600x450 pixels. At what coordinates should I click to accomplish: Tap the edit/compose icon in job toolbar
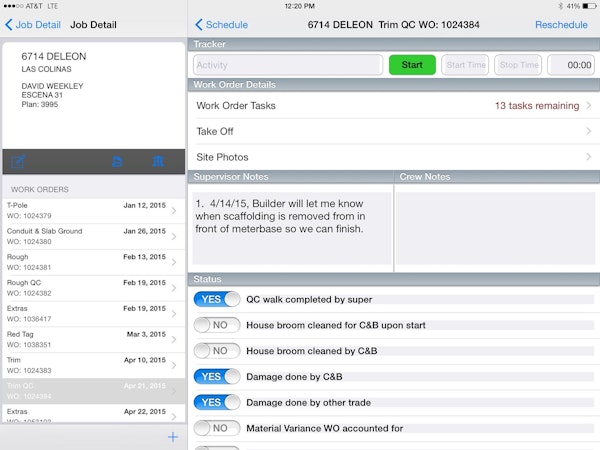(x=18, y=161)
